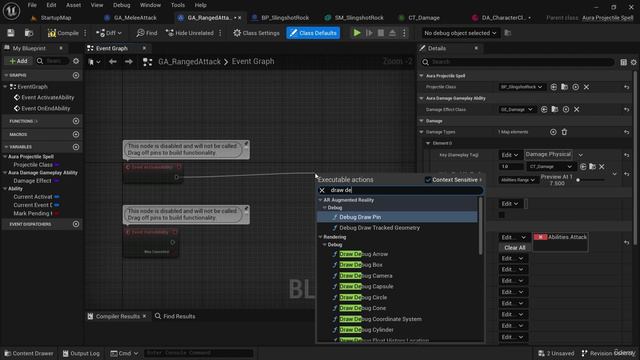
Task: Open Details panel settings gear
Action: [633, 62]
